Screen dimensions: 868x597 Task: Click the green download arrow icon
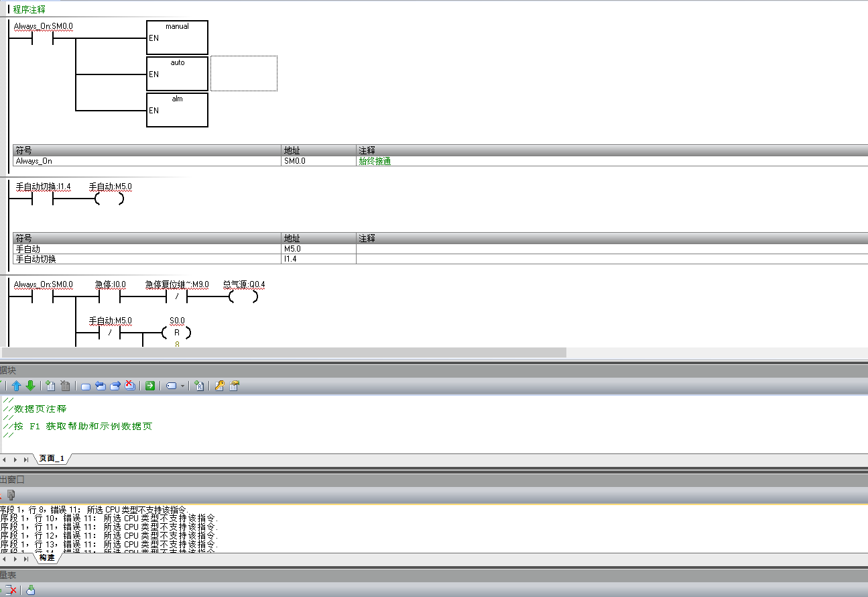pyautogui.click(x=30, y=386)
